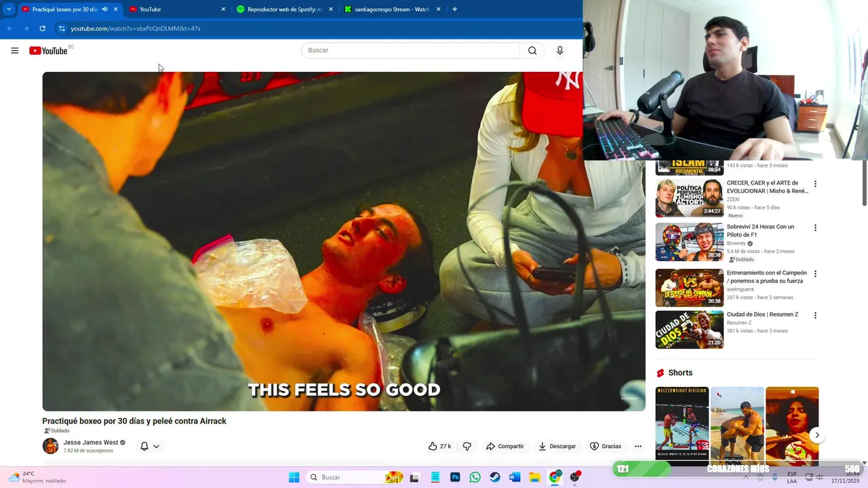Open options menu for Ciudad de Dios video

(x=815, y=315)
